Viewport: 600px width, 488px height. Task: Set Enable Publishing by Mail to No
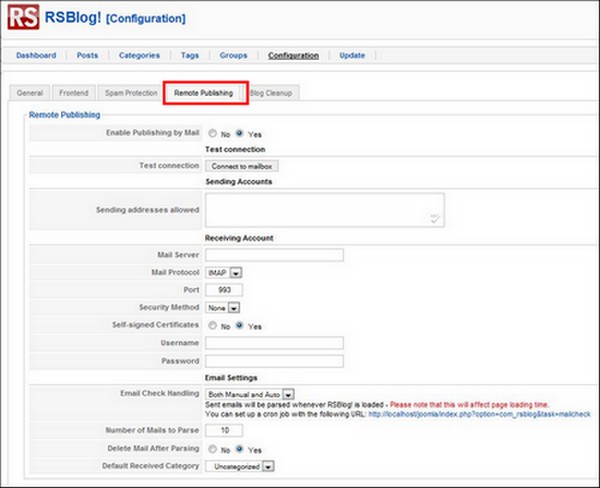pos(212,133)
